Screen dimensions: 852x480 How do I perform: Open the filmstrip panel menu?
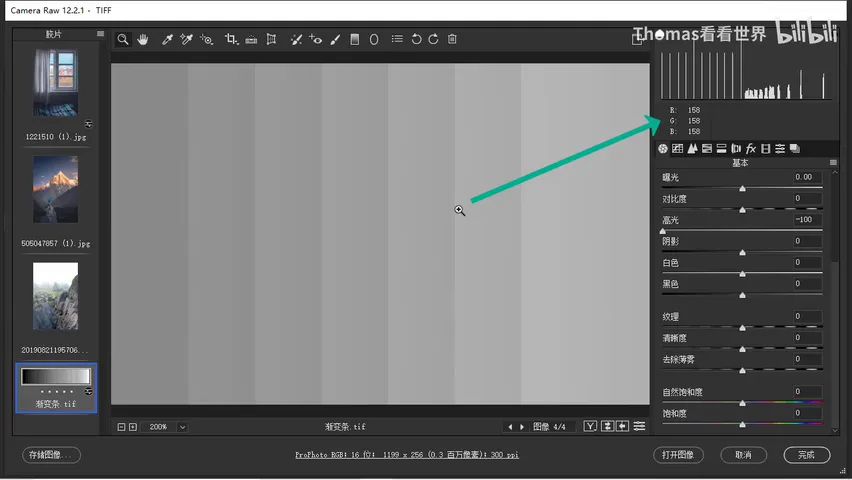(x=101, y=34)
